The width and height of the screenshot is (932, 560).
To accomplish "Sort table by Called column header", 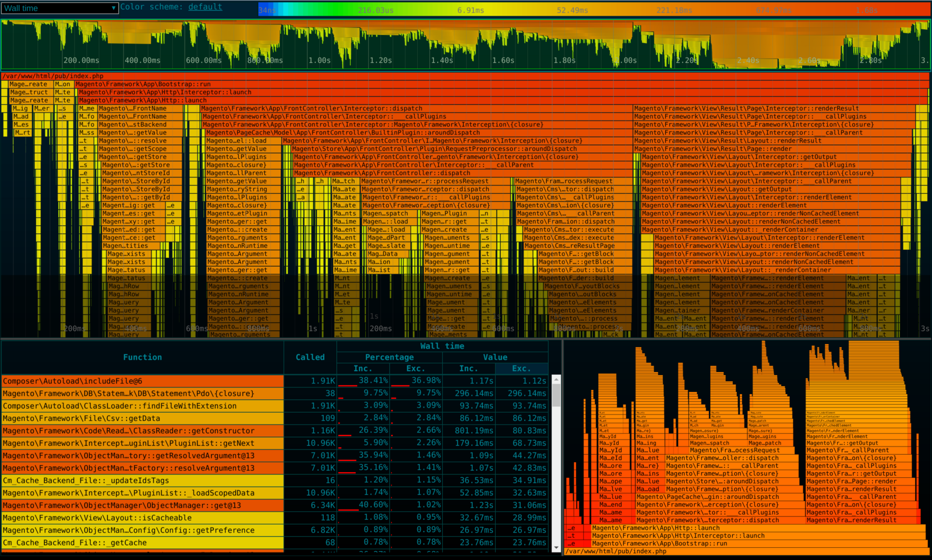I will pyautogui.click(x=310, y=357).
